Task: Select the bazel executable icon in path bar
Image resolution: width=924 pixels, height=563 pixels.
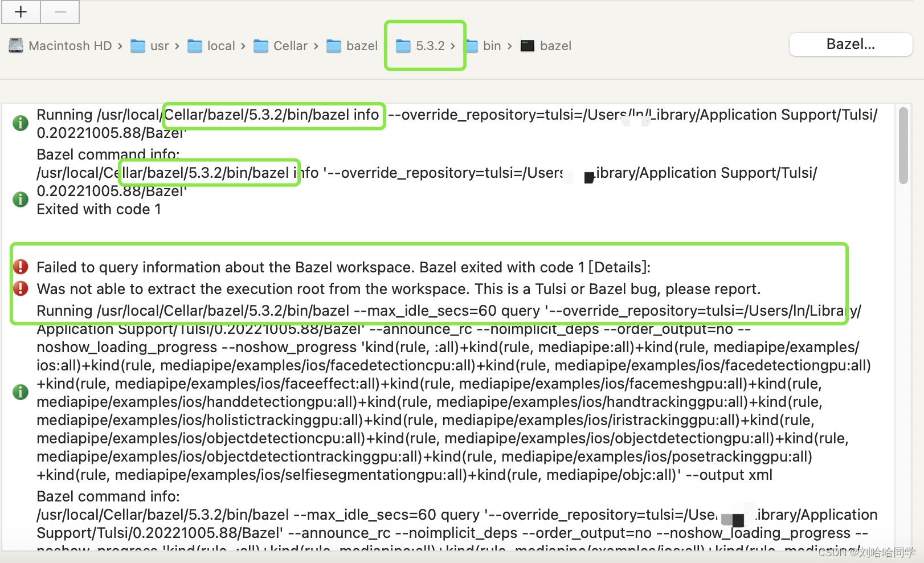Action: coord(528,46)
